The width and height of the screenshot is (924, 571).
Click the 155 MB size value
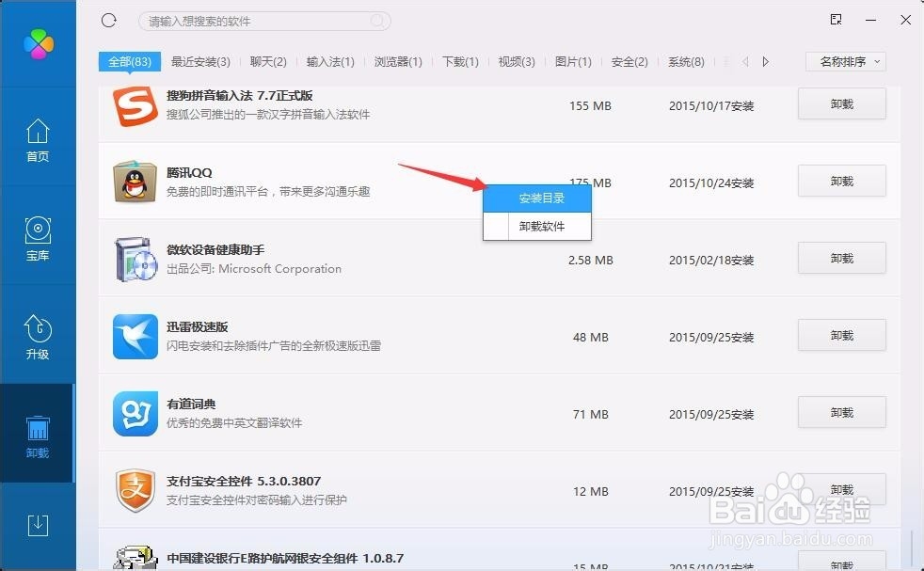(590, 106)
